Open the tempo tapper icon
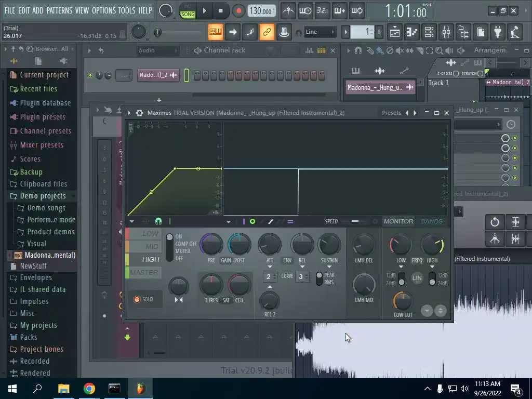This screenshot has height=399, width=532. [515, 32]
